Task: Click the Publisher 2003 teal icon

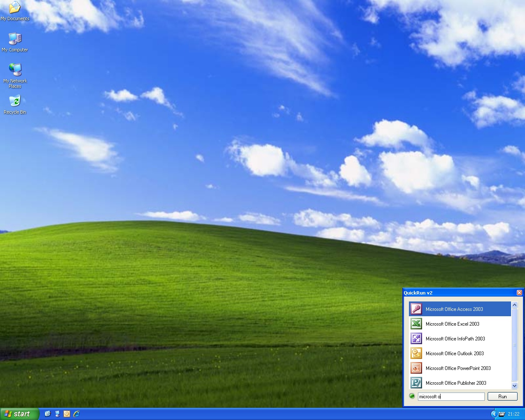Action: pyautogui.click(x=416, y=383)
